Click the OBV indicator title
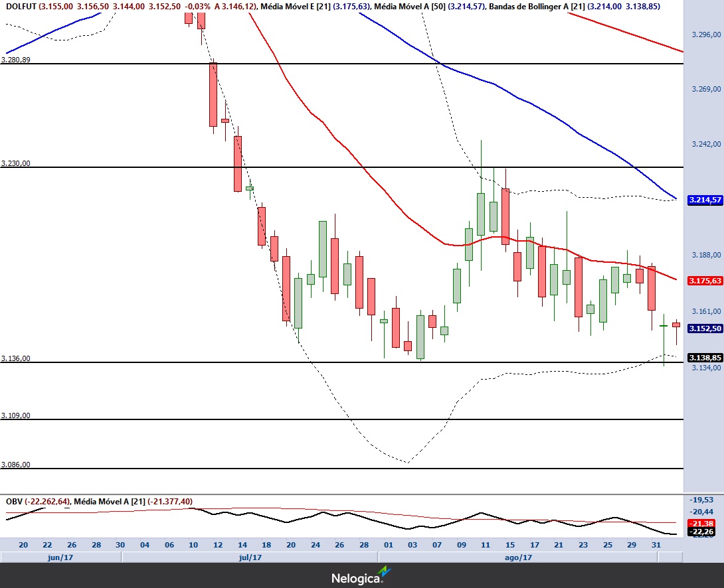This screenshot has height=588, width=724. 14,501
